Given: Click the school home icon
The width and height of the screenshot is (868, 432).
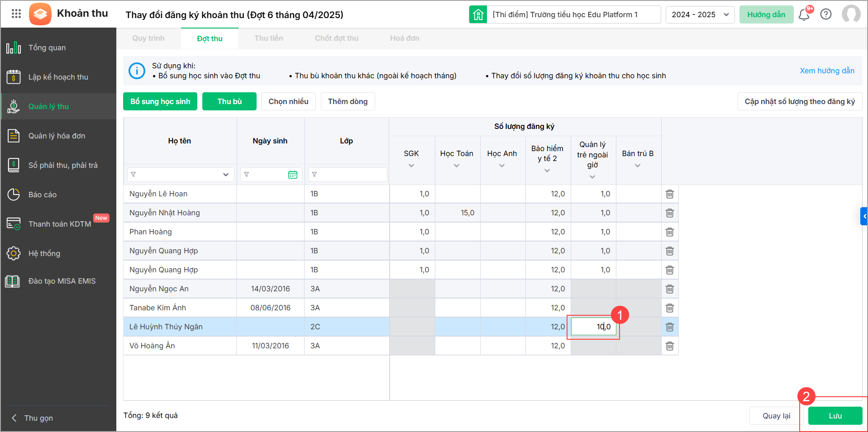Looking at the screenshot, I should (478, 14).
